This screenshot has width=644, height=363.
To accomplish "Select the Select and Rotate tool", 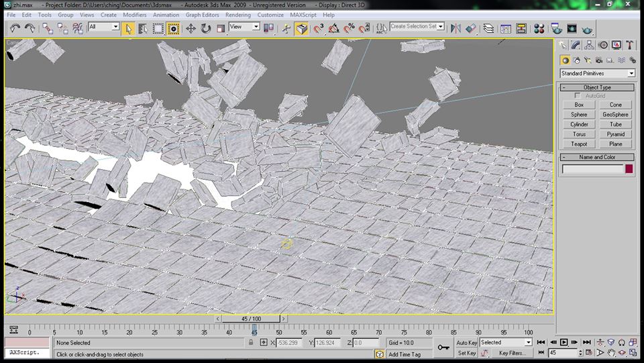I will 205,28.
